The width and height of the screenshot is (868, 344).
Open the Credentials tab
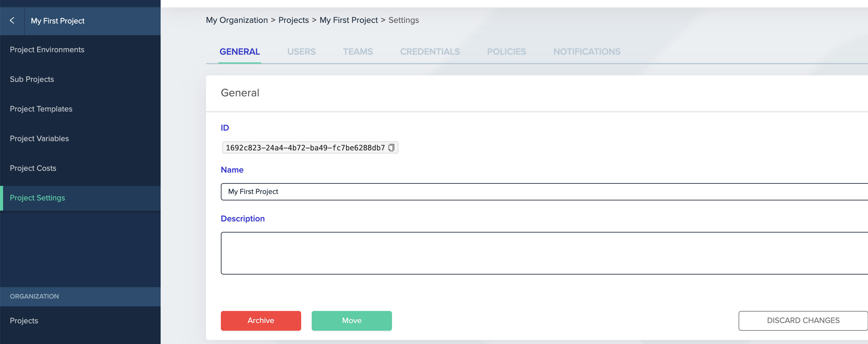pos(430,52)
